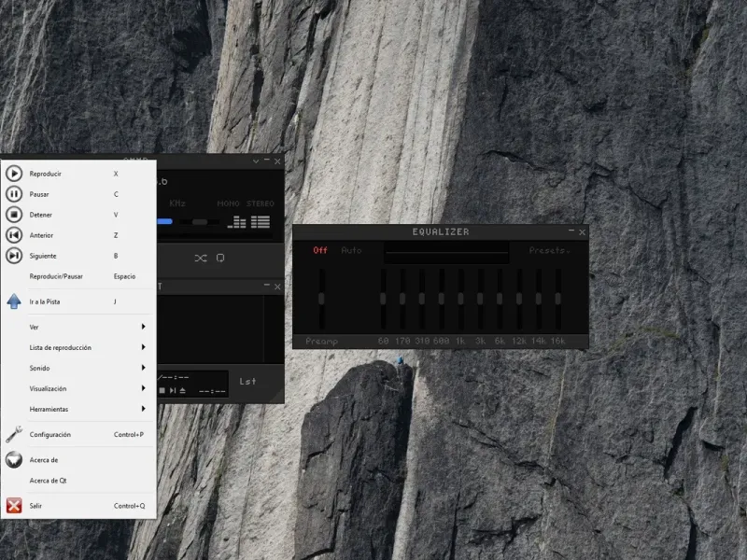747x560 pixels.
Task: Click the 16k equalizer band slider
Action: click(557, 299)
